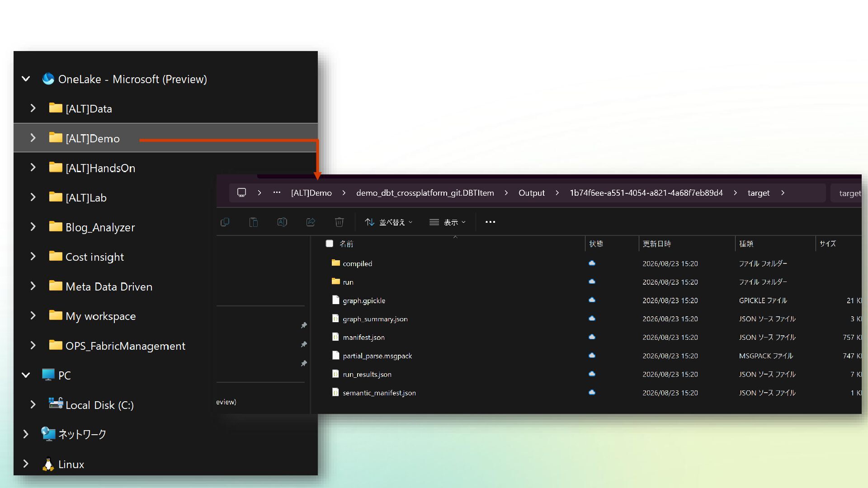This screenshot has width=868, height=488.
Task: Select the OneLake cloud icon
Action: (48, 79)
